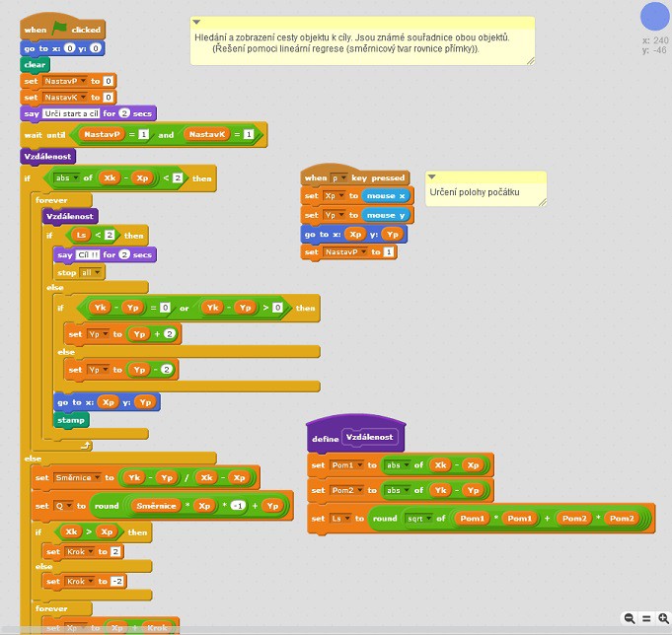The width and height of the screenshot is (672, 635).
Task: Click the reset zoom equals icon
Action: pos(646,618)
